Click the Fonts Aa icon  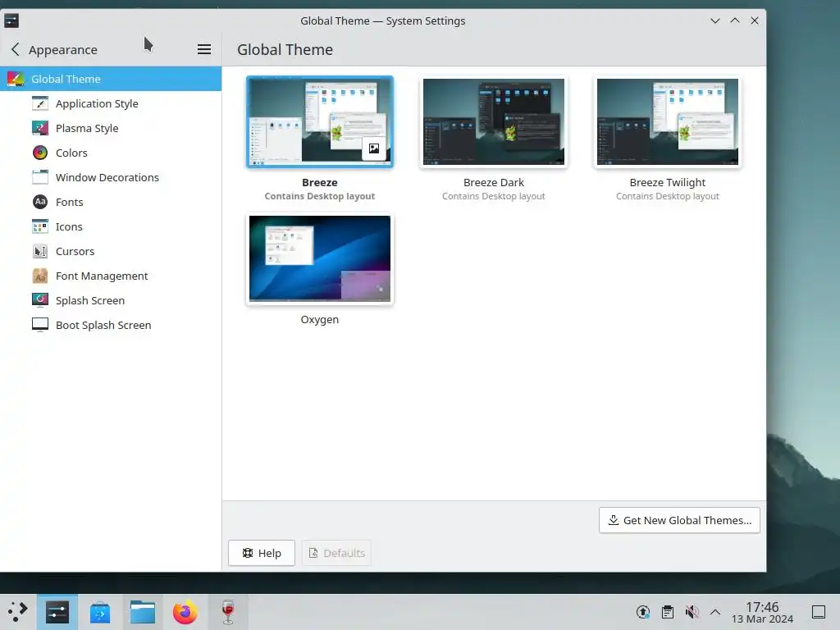(x=40, y=202)
